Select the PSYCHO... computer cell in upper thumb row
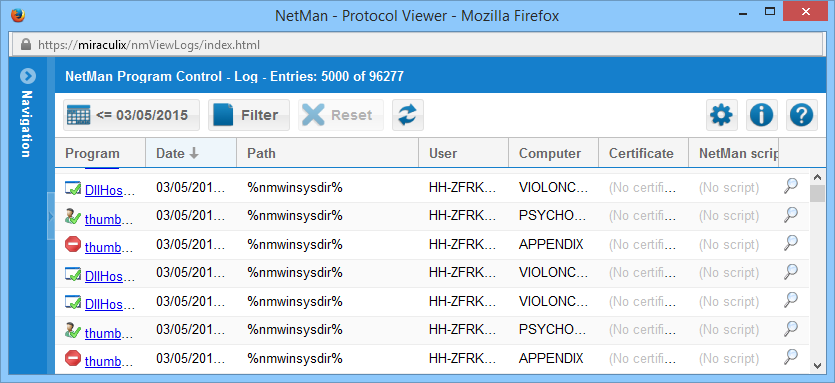The height and width of the screenshot is (383, 835). coord(553,216)
